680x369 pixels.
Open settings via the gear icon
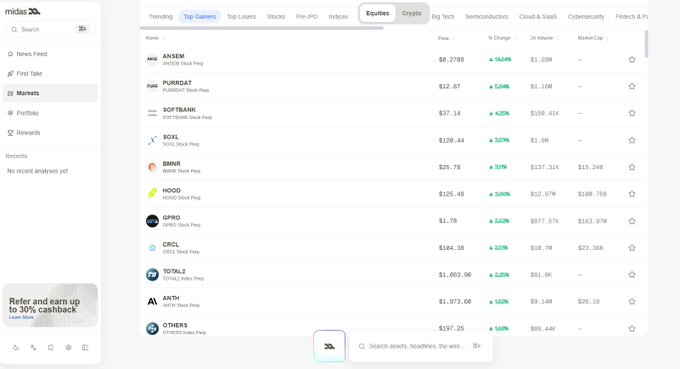coord(69,347)
